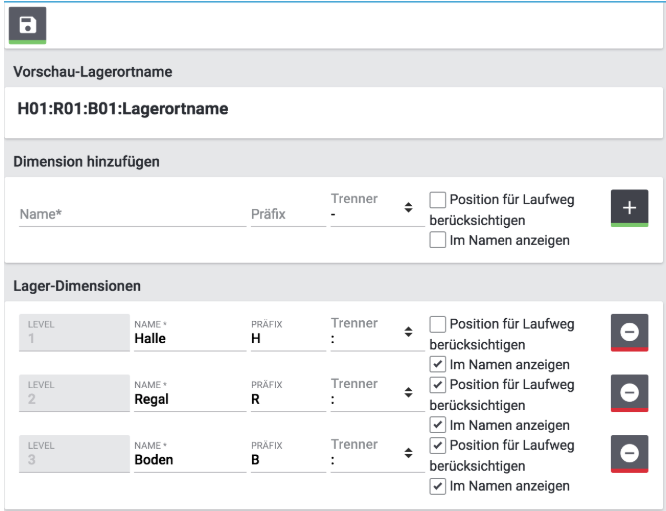Edit the Boden name field

point(190,454)
